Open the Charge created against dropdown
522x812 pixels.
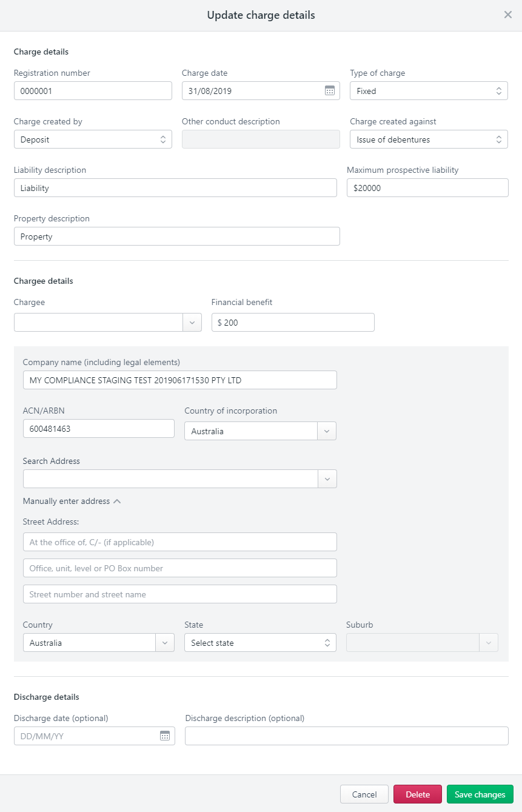[x=428, y=139]
